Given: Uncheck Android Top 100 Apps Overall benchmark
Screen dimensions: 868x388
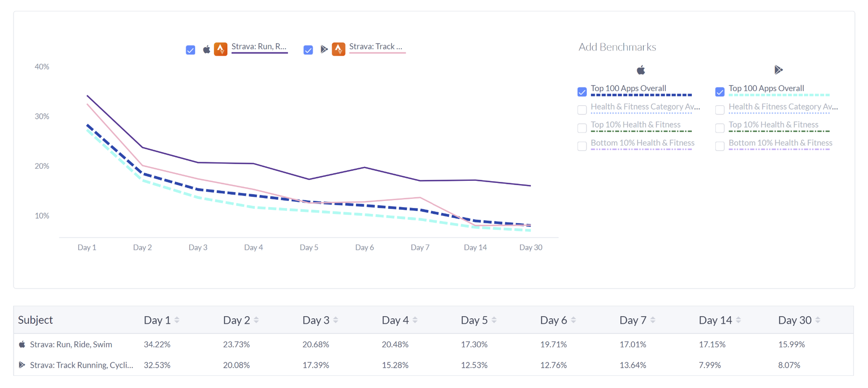Looking at the screenshot, I should [720, 91].
